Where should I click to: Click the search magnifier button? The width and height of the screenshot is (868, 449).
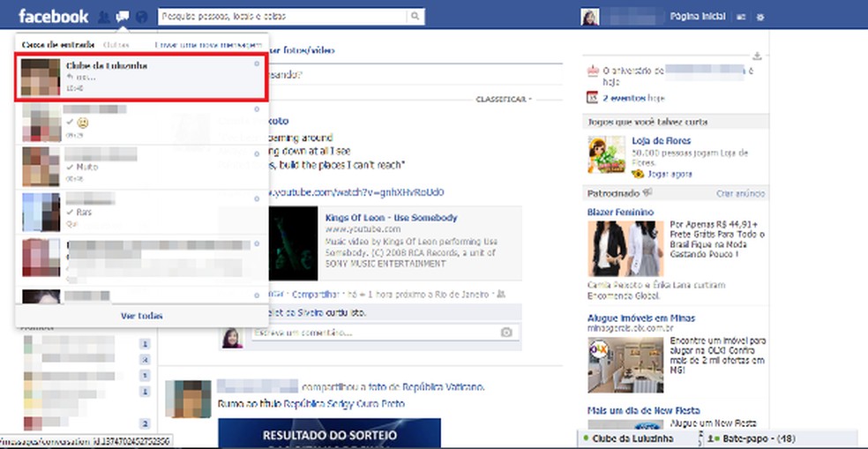point(415,17)
